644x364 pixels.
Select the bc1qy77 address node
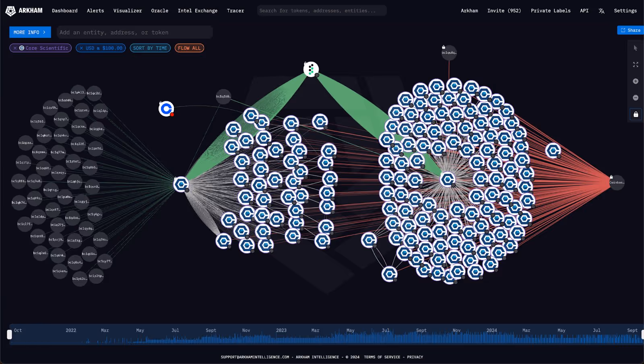[x=105, y=261]
